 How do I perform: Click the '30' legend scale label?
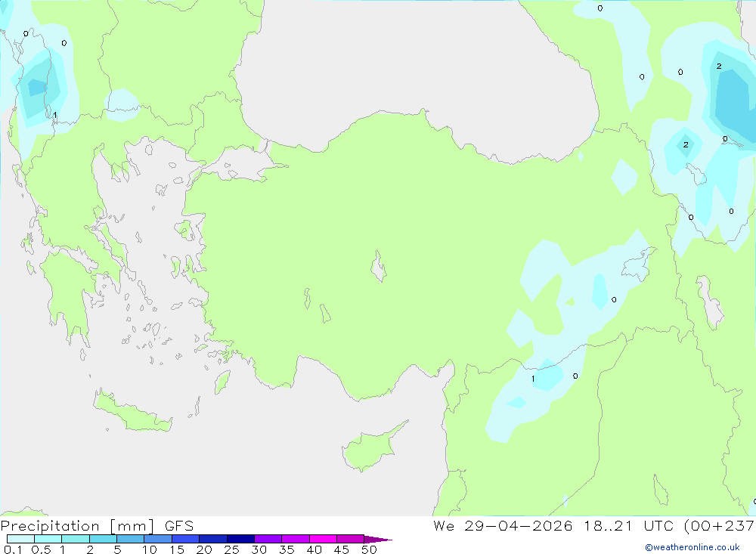pos(259,549)
